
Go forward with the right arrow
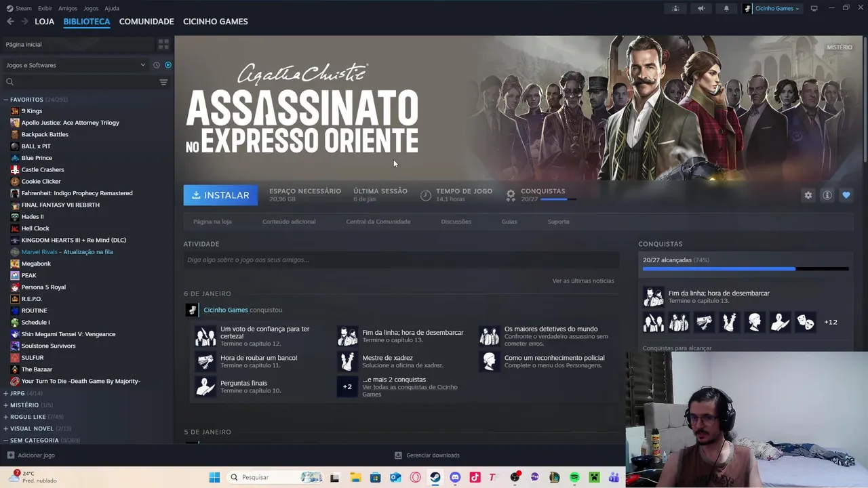pyautogui.click(x=24, y=22)
